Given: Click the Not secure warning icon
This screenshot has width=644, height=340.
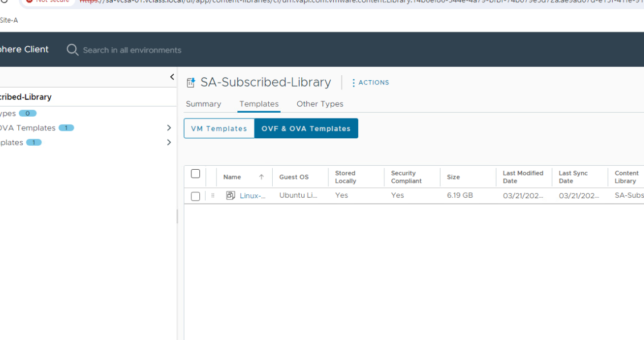Looking at the screenshot, I should (x=29, y=1).
